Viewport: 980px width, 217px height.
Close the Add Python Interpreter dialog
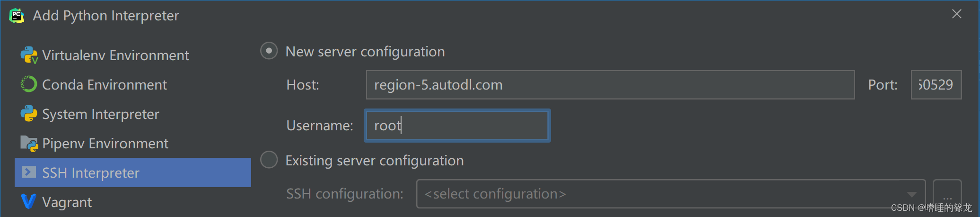(x=957, y=14)
